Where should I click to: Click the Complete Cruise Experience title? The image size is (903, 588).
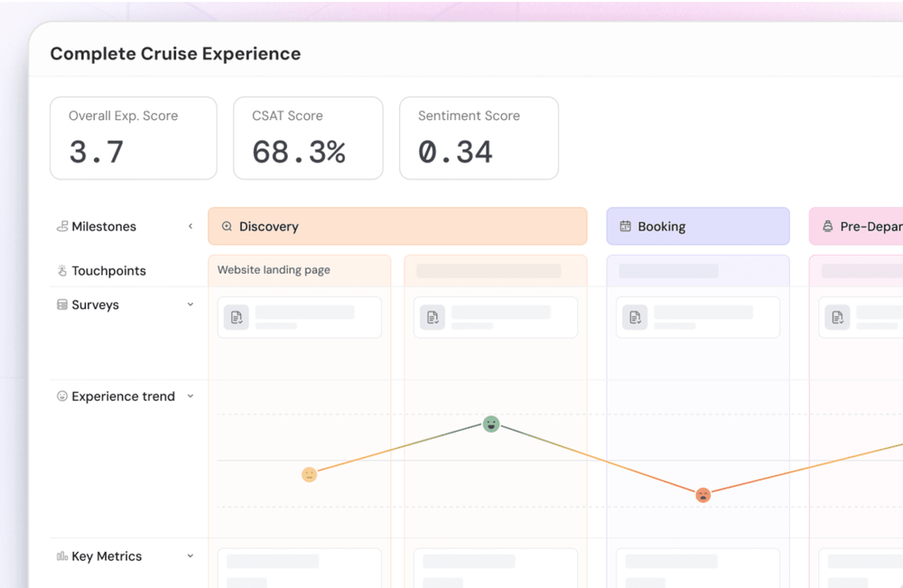pyautogui.click(x=176, y=53)
